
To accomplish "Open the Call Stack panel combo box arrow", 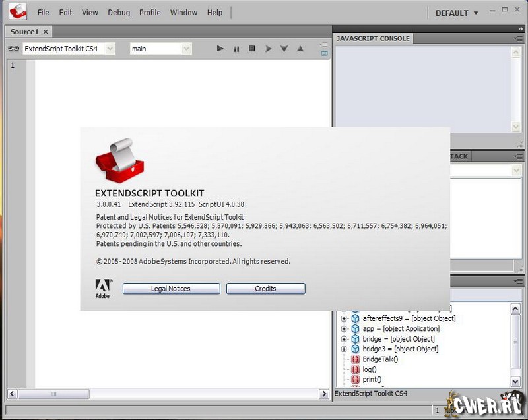I will click(x=517, y=171).
